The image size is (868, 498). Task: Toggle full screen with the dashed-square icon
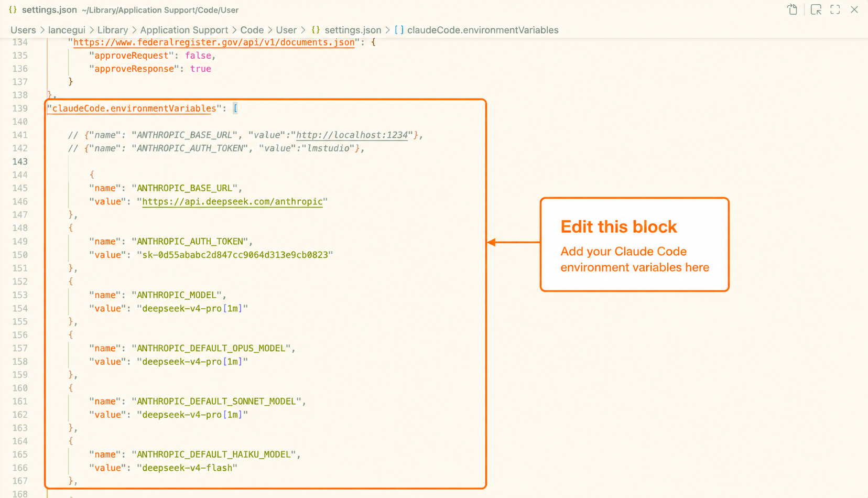coord(835,9)
